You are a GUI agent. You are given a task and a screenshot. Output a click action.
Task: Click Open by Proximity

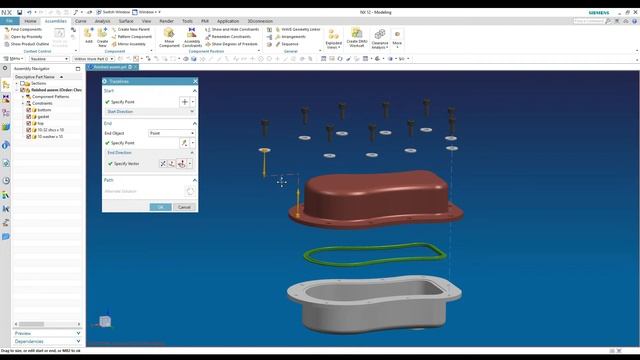click(x=23, y=37)
